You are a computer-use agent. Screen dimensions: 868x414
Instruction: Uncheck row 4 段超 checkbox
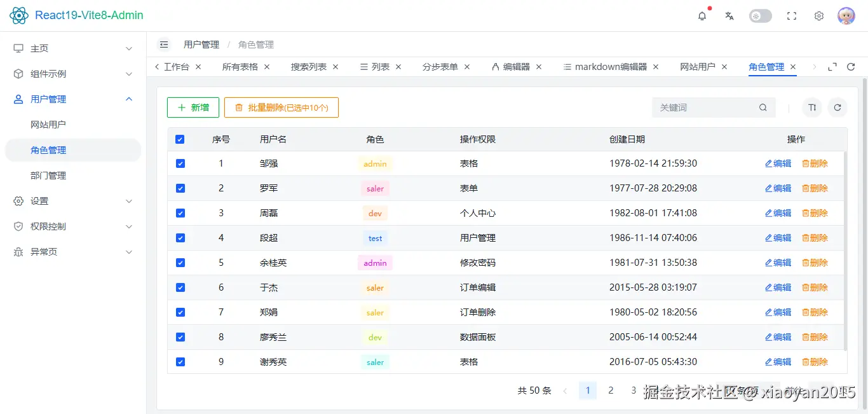[x=180, y=238]
